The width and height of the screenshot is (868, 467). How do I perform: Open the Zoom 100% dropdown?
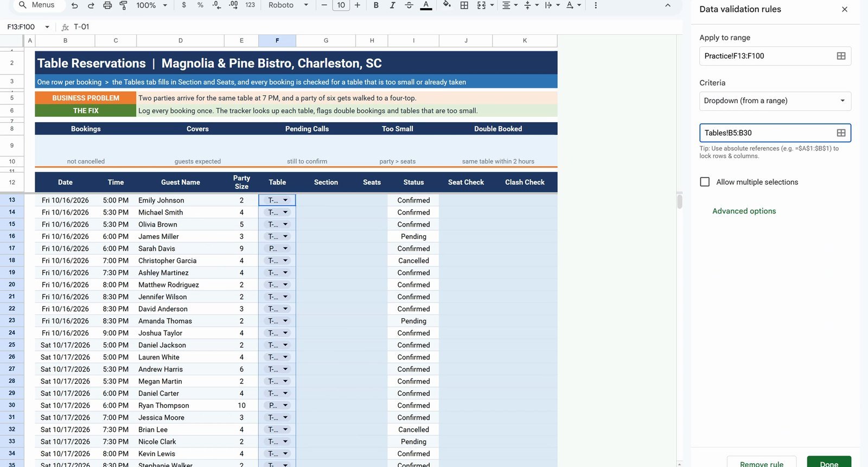click(151, 5)
